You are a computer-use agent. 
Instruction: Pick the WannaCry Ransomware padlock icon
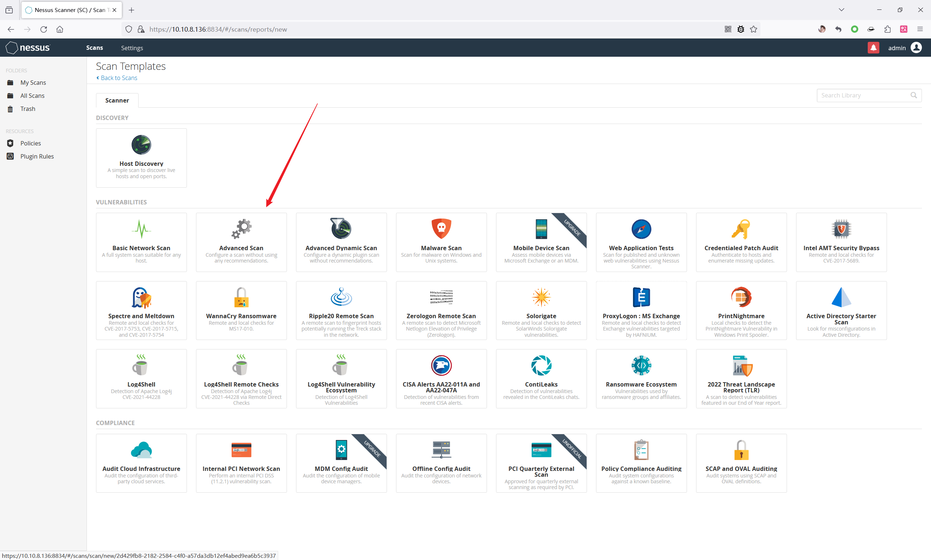pos(241,297)
